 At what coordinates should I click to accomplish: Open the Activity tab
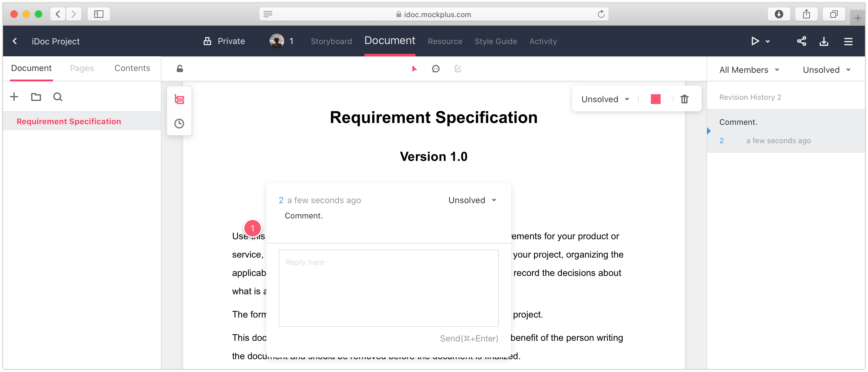point(543,41)
